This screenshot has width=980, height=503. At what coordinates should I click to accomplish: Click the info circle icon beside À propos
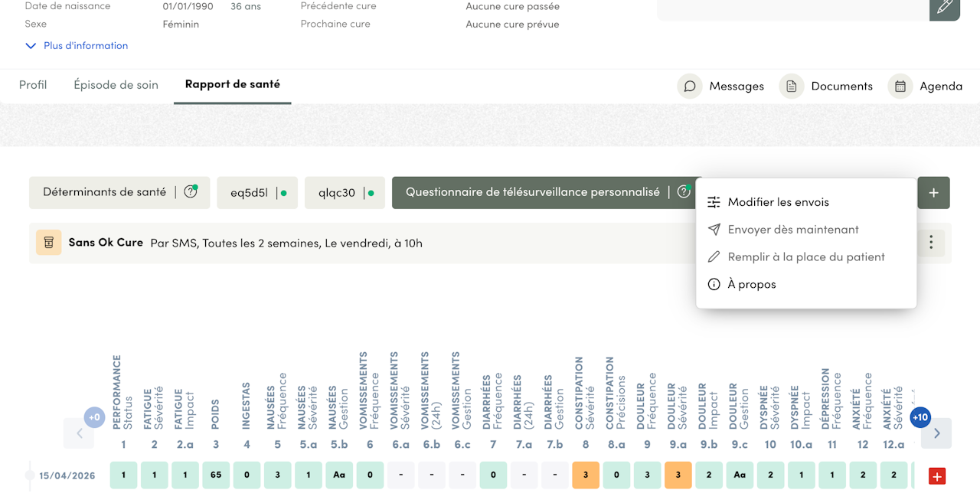point(714,284)
